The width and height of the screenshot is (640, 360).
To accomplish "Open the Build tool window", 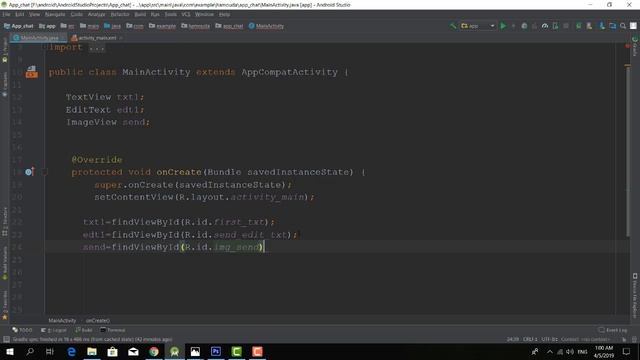I will tap(84, 330).
